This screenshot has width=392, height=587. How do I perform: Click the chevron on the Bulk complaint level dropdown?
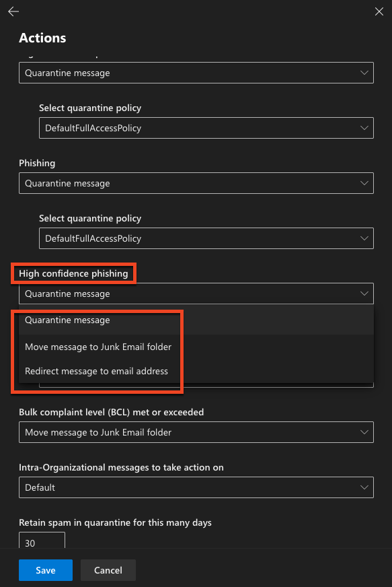tap(364, 432)
